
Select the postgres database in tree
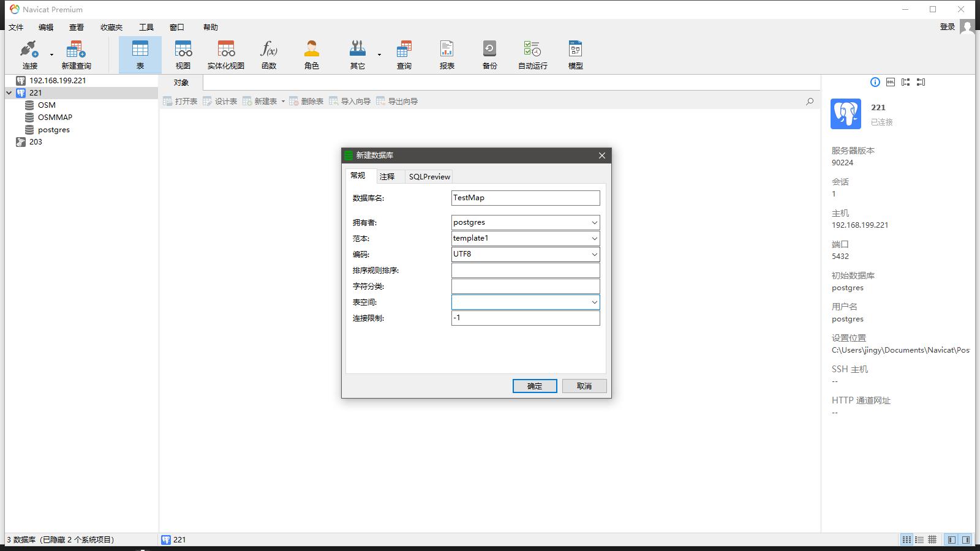pyautogui.click(x=54, y=130)
